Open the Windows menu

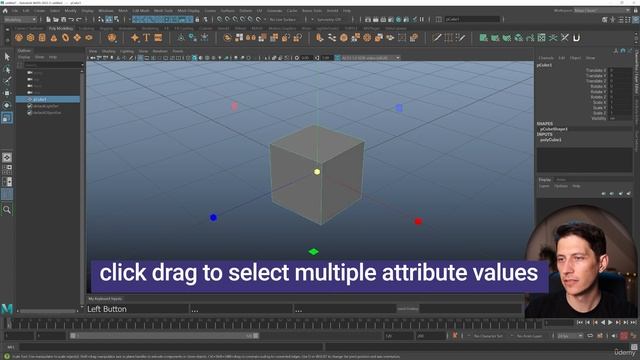(106, 11)
